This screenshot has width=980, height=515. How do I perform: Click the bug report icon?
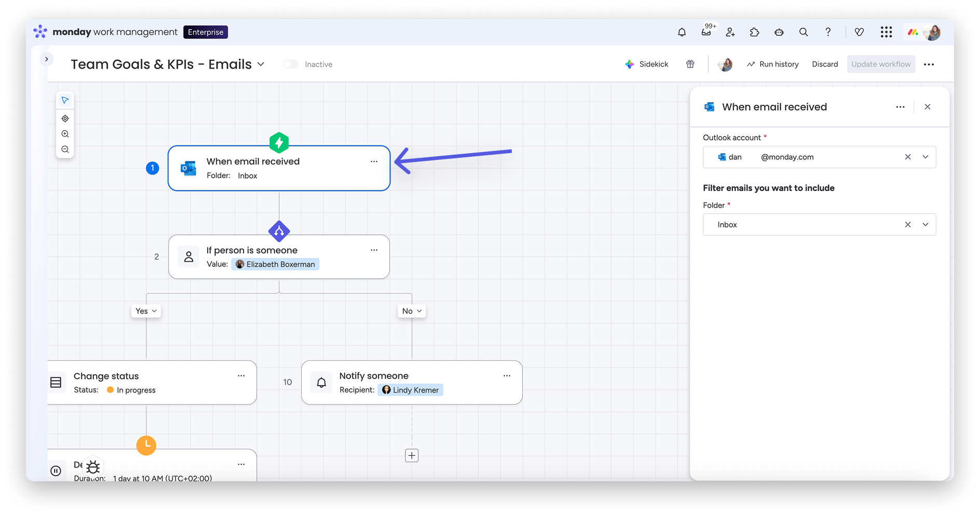[x=93, y=467]
